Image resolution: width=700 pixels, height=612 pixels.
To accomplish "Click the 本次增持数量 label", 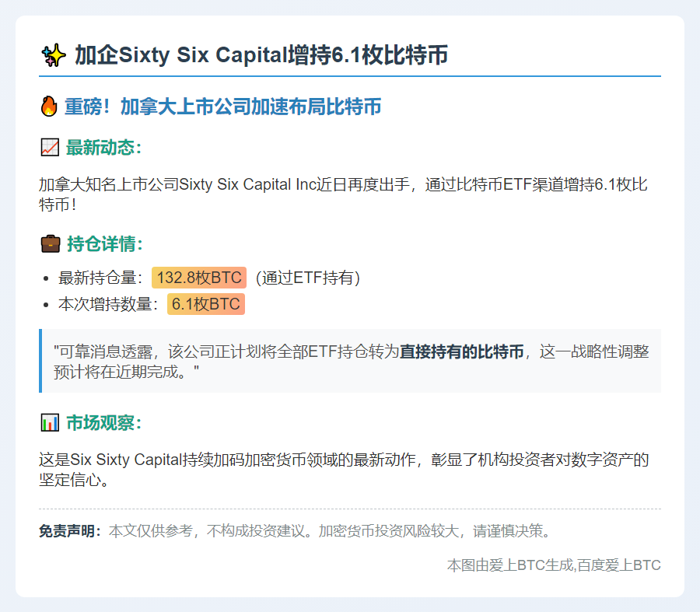I will point(108,304).
